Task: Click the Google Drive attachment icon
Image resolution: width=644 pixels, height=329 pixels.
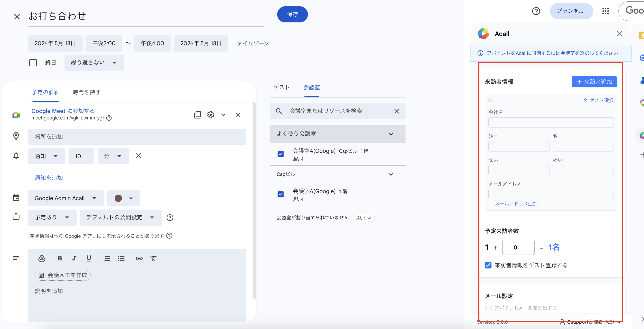Action: [x=42, y=258]
